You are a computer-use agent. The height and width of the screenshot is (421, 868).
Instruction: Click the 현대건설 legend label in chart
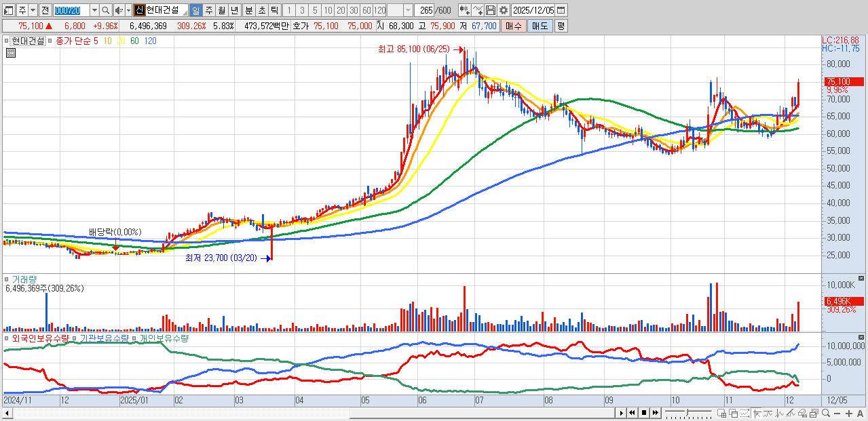point(28,41)
